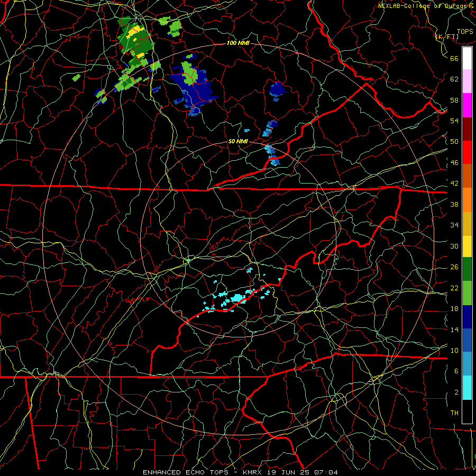Click the light pink 62 kft legend swatch
Screen dimensions: 476x476
467,81
